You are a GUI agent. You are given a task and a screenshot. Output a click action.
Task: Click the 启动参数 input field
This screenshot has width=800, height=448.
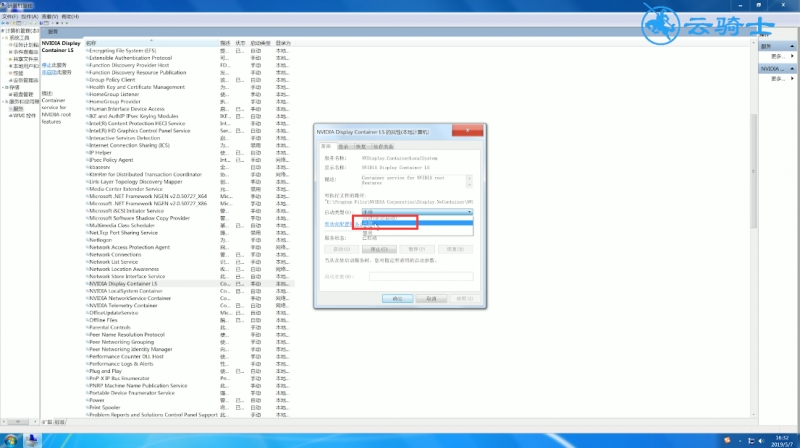pos(421,276)
